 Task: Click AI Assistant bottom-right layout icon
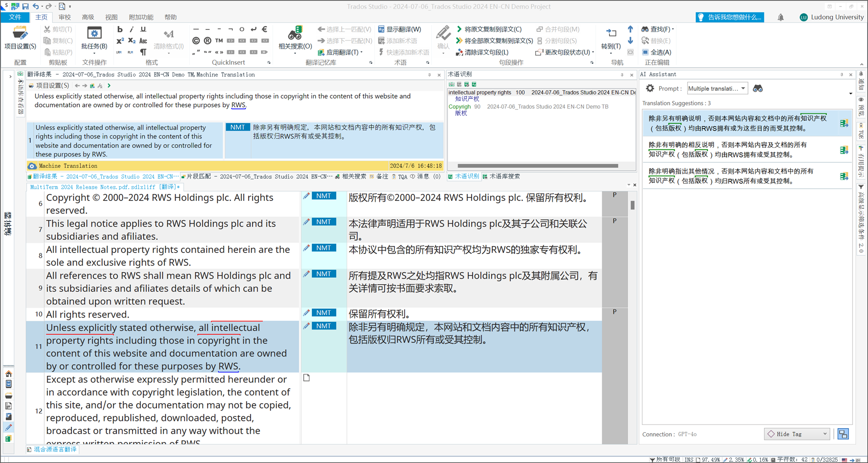click(x=843, y=434)
